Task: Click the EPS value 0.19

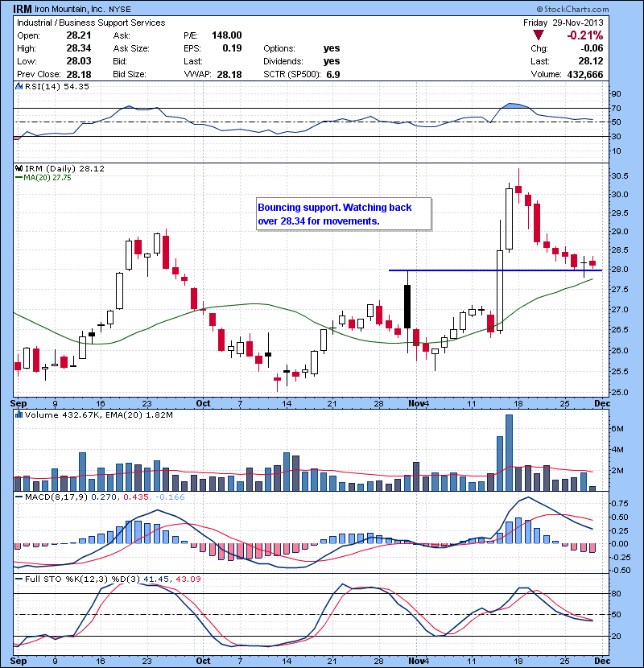Action: coord(233,48)
